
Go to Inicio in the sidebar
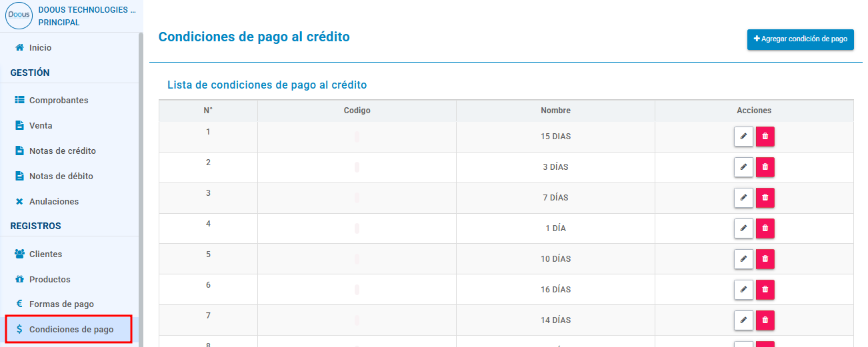coord(40,48)
